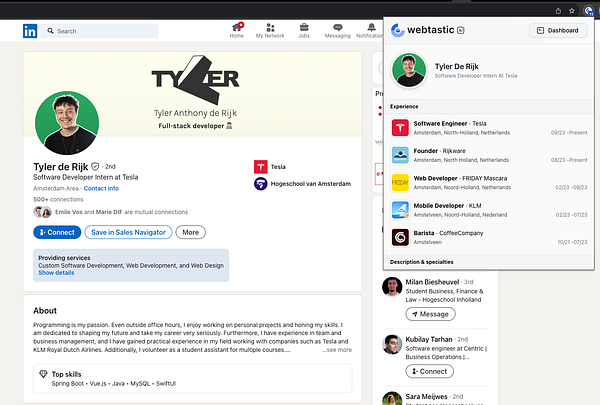Select the Web Developer - FRIDAY Mascara entry
The height and width of the screenshot is (405, 600).
click(489, 183)
